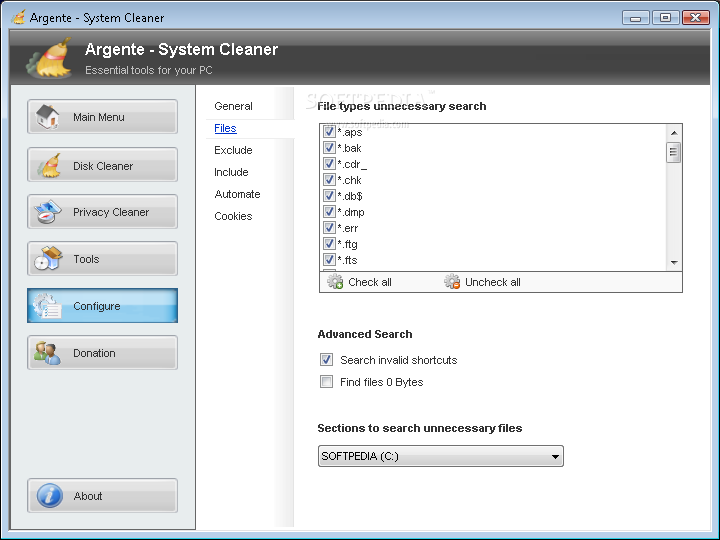Click the file list scrollbar thumb
This screenshot has width=720, height=540.
point(674,152)
